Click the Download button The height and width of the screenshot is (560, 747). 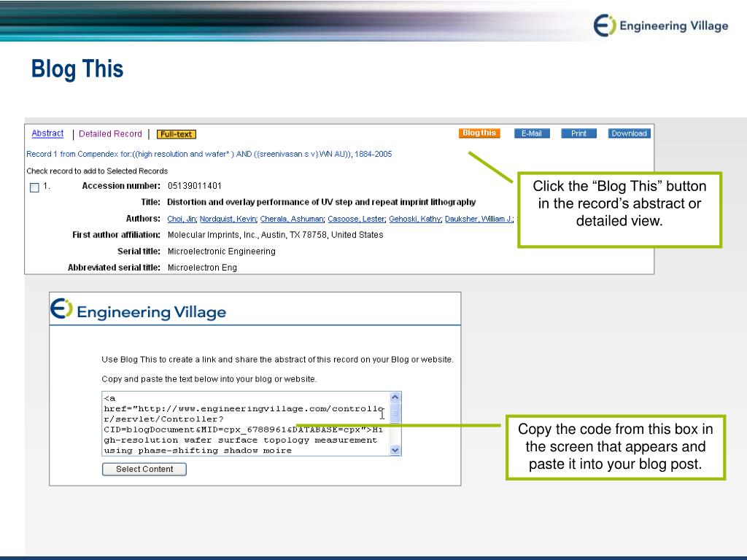click(x=630, y=134)
